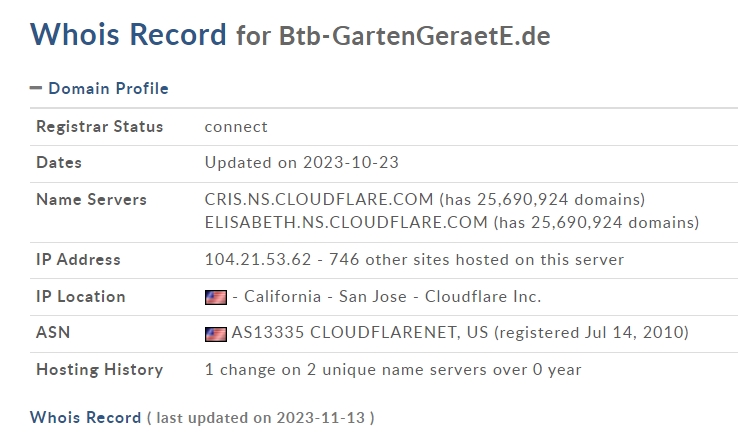The image size is (738, 436).
Task: Click the US flag in ASN row
Action: [216, 334]
